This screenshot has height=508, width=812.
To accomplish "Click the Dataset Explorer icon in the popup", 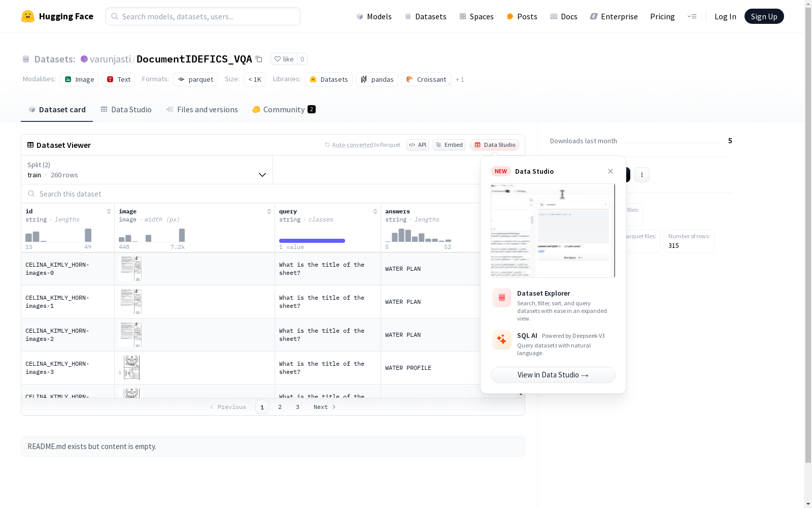I will (502, 298).
